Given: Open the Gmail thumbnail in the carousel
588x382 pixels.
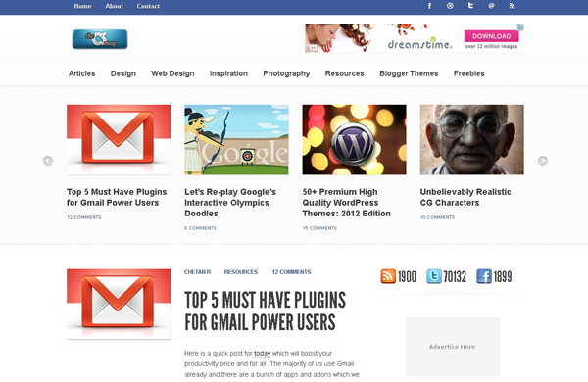Looking at the screenshot, I should (119, 139).
